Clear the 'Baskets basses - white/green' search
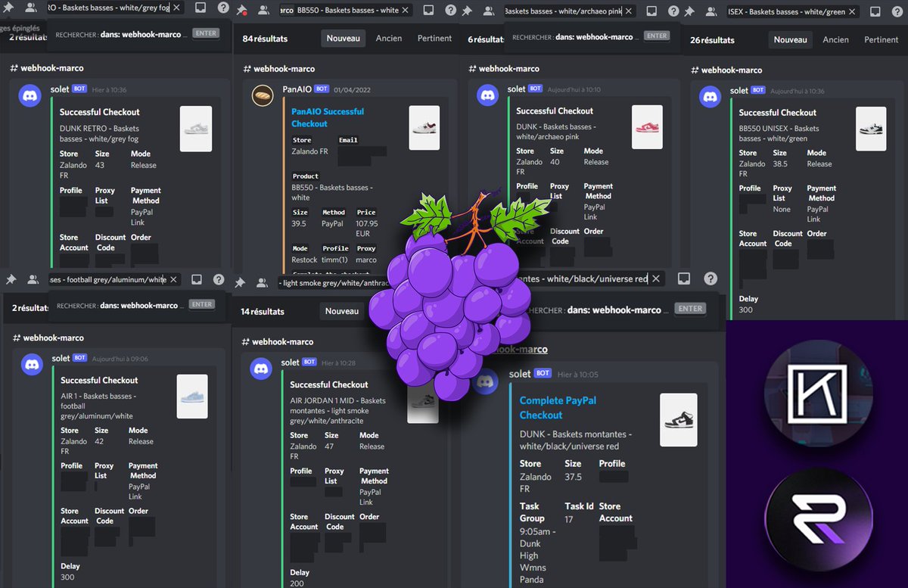The image size is (908, 588). pos(853,11)
